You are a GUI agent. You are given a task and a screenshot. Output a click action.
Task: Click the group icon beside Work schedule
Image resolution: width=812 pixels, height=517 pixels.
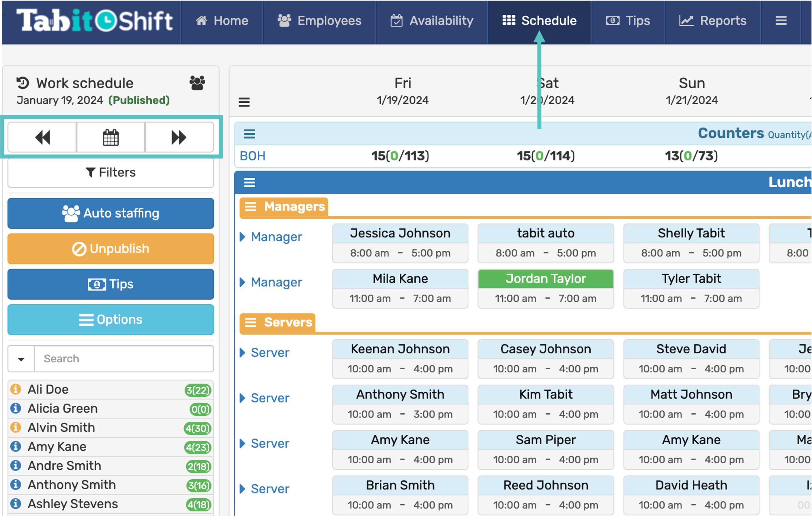(197, 83)
